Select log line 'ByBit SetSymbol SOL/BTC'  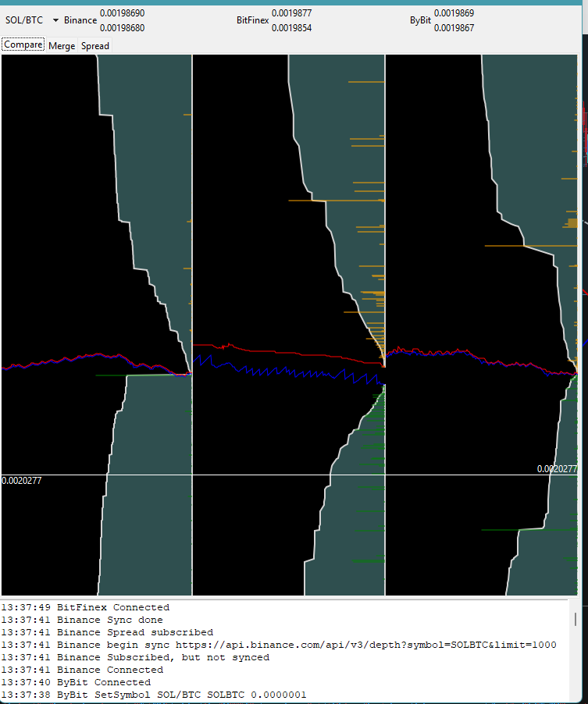click(154, 695)
